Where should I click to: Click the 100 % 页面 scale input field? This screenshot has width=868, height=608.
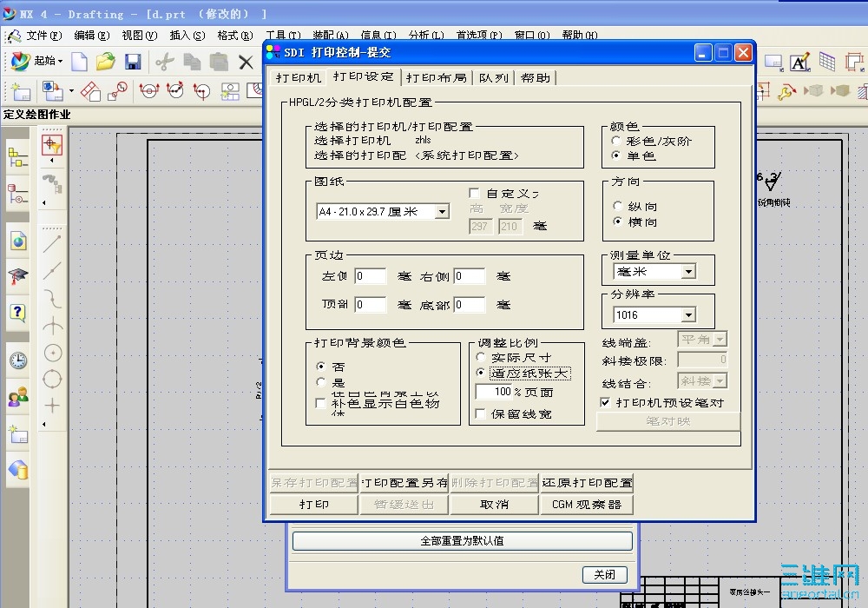[x=495, y=392]
